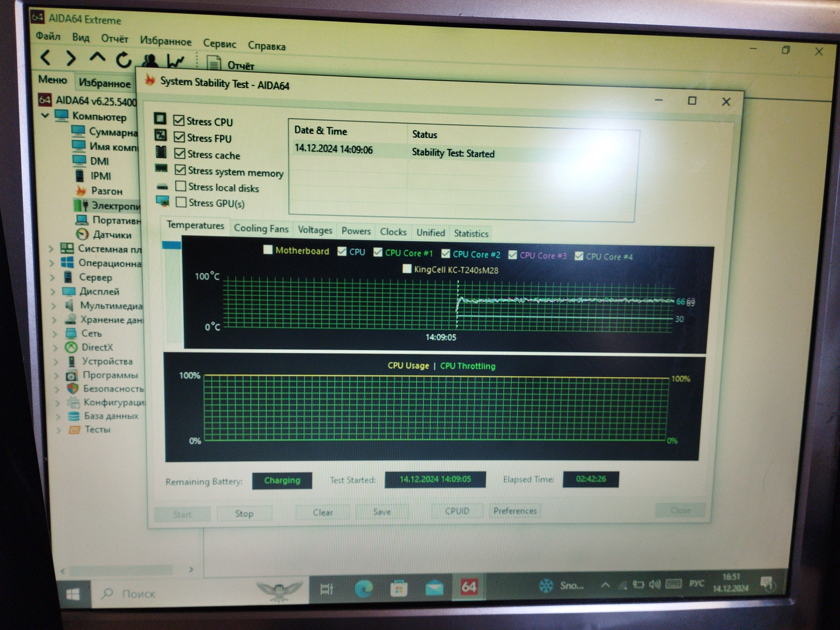Click the user icon in AIDA64 toolbar
Viewport: 840px width, 630px height.
[x=150, y=60]
